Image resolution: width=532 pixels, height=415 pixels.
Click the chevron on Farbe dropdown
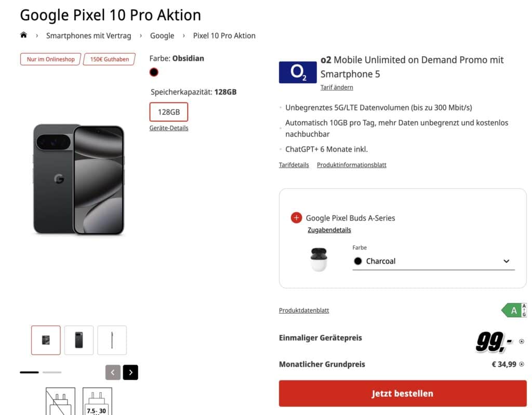click(507, 261)
